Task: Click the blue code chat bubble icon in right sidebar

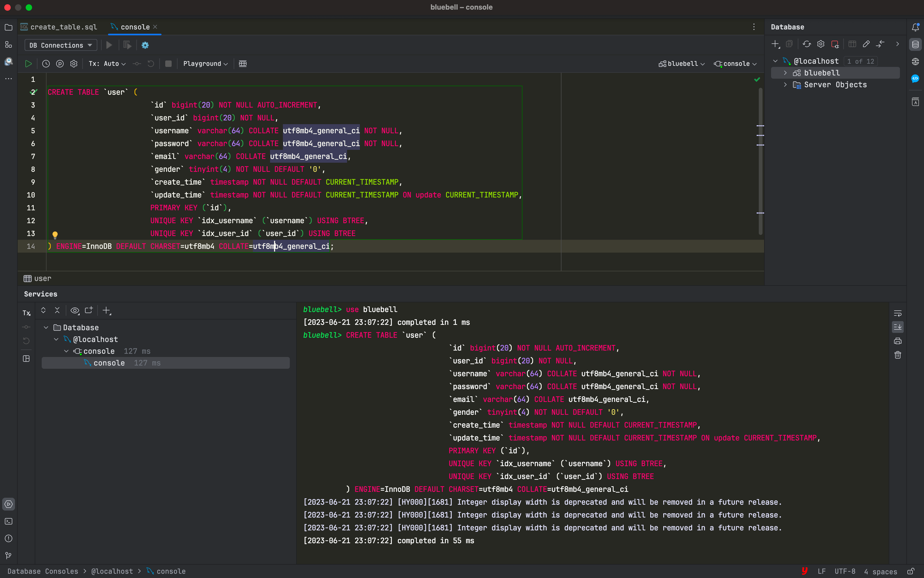Action: tap(915, 78)
